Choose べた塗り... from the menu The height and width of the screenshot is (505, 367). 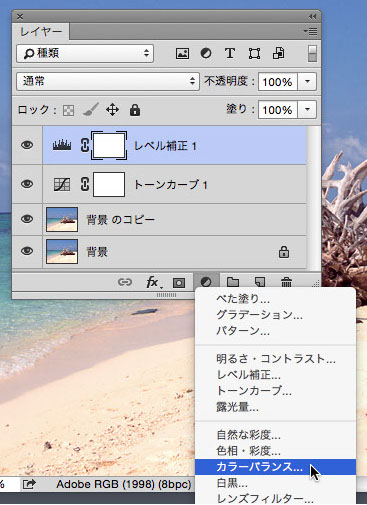click(275, 299)
